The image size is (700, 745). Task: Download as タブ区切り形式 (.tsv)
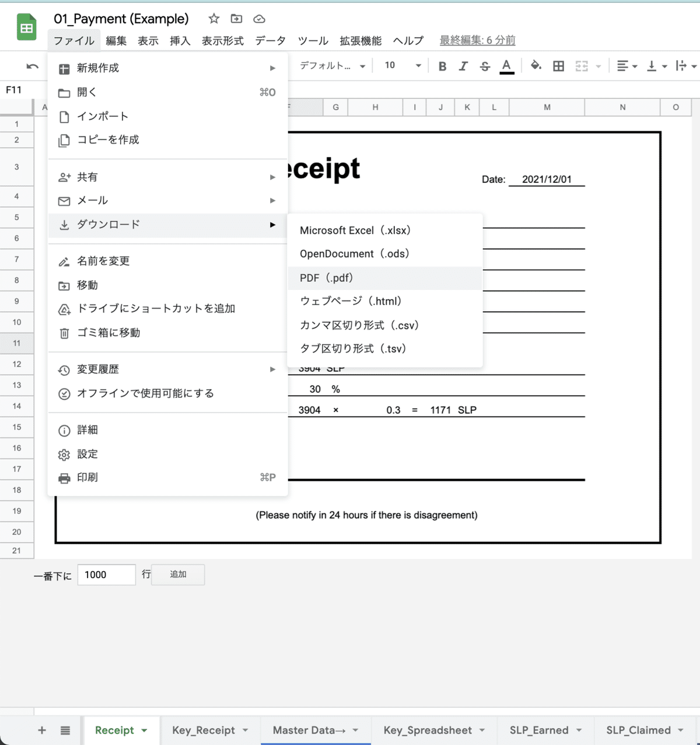click(385, 349)
